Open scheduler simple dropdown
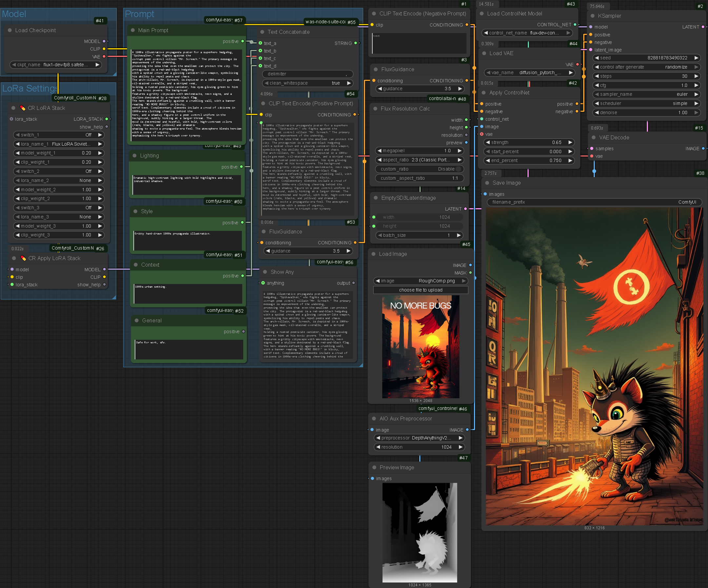The height and width of the screenshot is (588, 708). 646,104
